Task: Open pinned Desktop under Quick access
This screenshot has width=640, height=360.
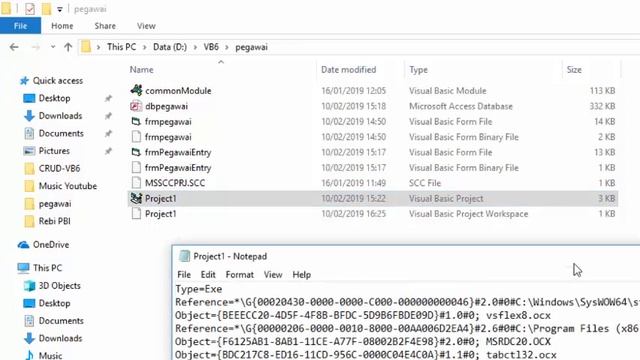Action: click(x=54, y=98)
